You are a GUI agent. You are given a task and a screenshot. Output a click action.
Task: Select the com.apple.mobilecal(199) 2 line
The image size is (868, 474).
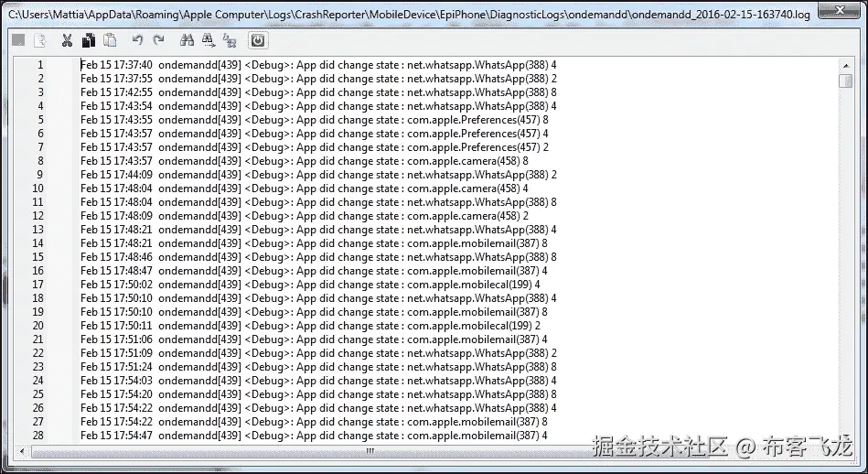pyautogui.click(x=311, y=326)
